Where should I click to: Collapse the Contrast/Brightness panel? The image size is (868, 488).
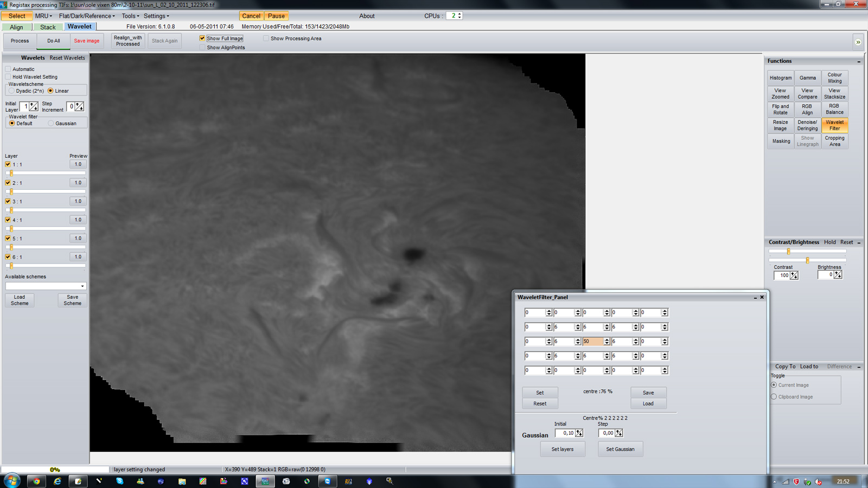(x=859, y=242)
